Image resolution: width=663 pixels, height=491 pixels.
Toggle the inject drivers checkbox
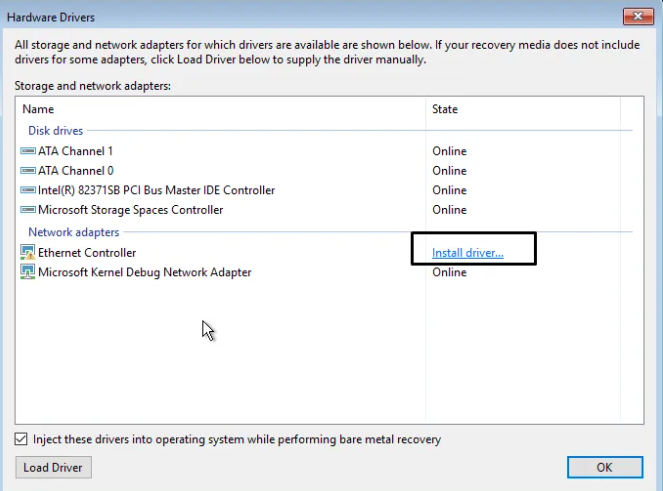point(22,439)
